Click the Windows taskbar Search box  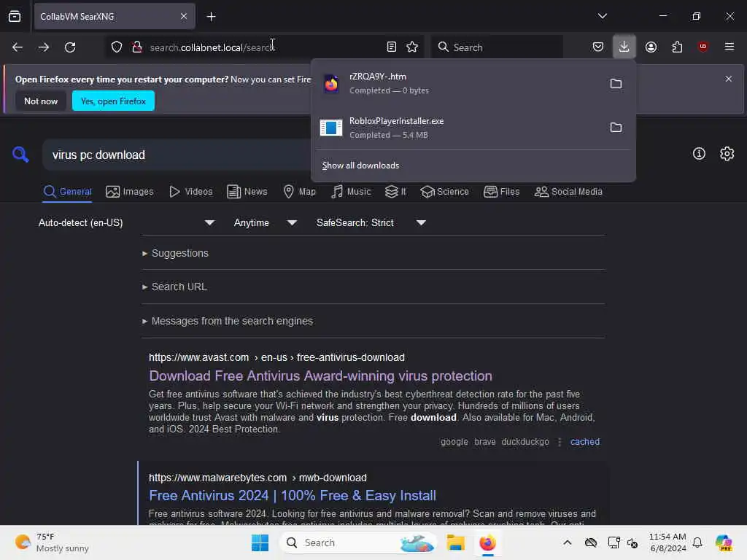point(358,542)
